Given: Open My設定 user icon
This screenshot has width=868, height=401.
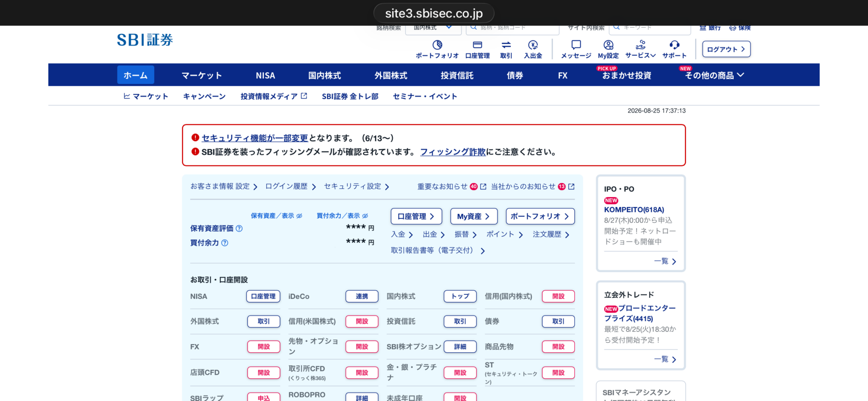Looking at the screenshot, I should (609, 45).
